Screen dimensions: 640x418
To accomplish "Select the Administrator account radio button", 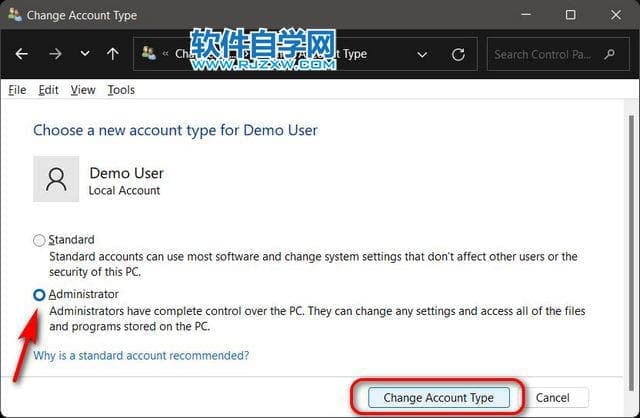I will 39,295.
